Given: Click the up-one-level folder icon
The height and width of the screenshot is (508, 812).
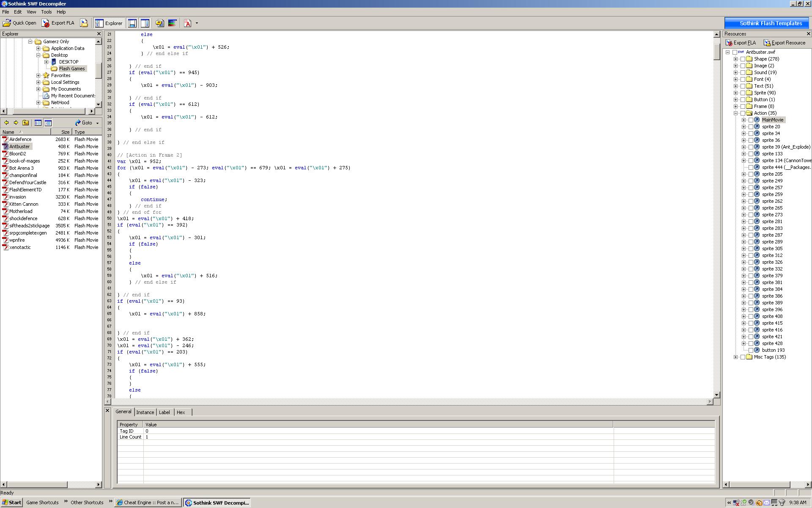Looking at the screenshot, I should click(26, 123).
